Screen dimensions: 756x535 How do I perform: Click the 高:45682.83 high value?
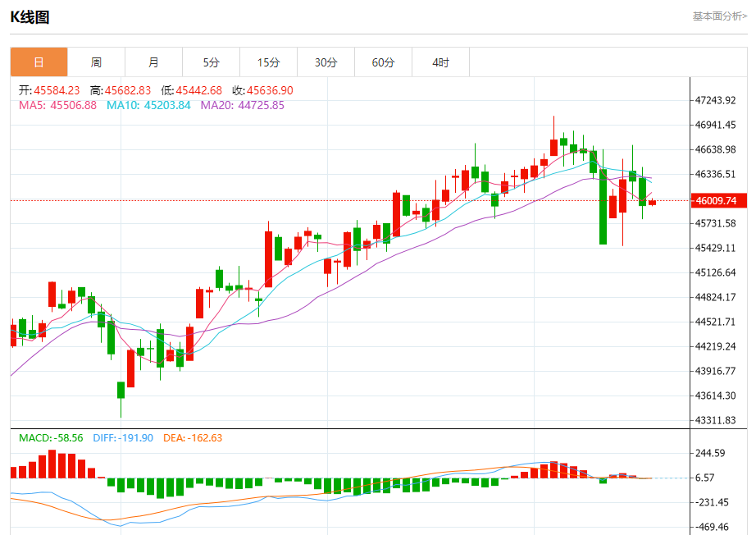click(x=120, y=90)
